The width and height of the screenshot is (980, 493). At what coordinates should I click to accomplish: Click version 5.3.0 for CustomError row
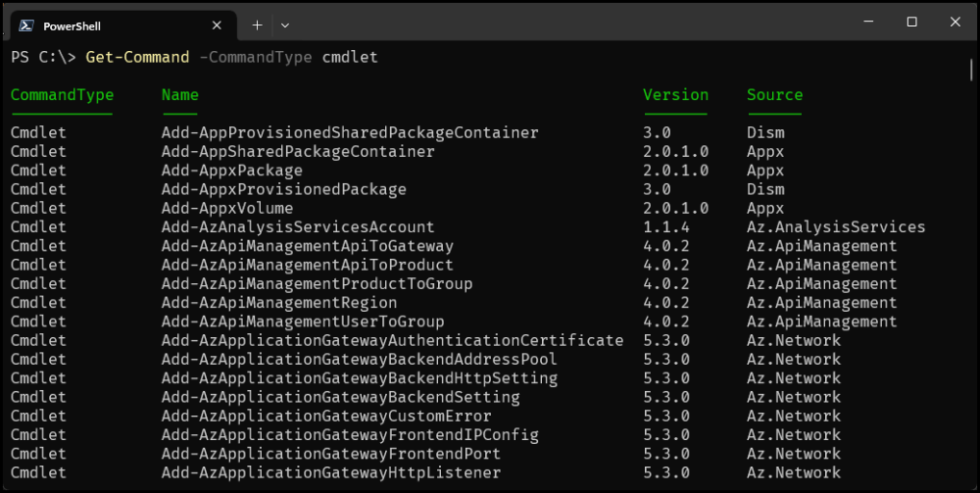pyautogui.click(x=666, y=416)
